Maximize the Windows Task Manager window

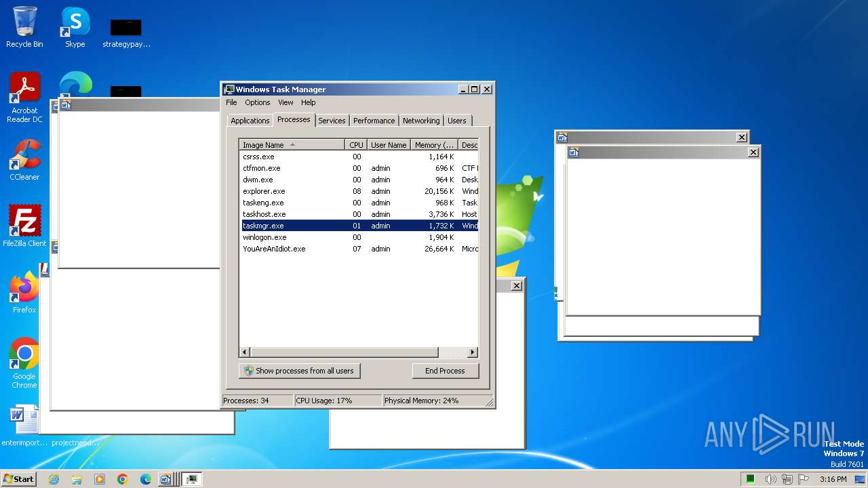pyautogui.click(x=475, y=89)
